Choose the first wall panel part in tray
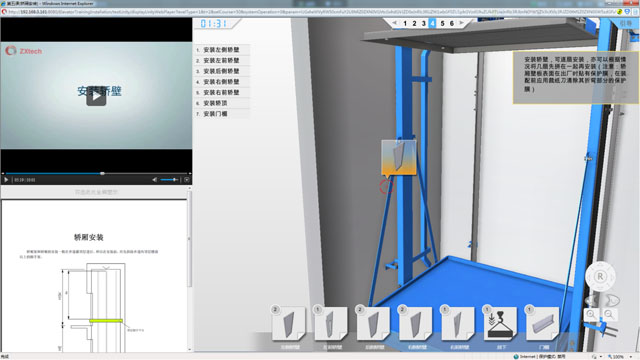Screen dimensions: 640x360 click(x=288, y=324)
